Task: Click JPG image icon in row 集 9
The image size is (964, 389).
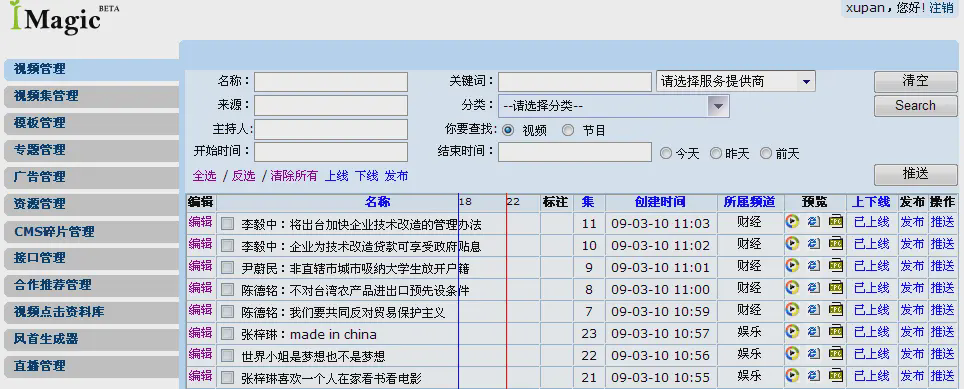Action: (x=836, y=266)
